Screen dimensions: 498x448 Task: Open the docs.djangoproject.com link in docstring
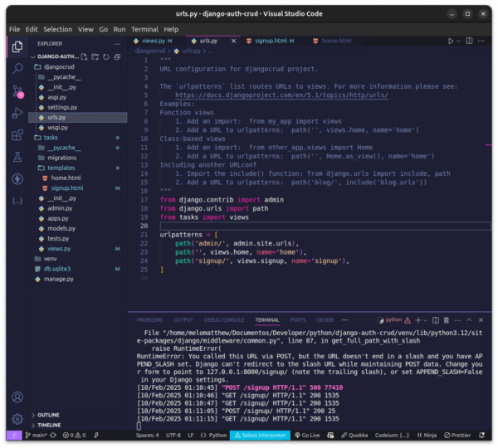[x=281, y=95]
